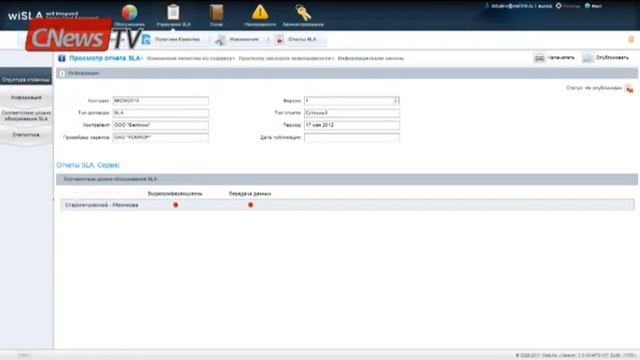
Task: Click the Провайдер сервиса input field
Action: [160, 138]
